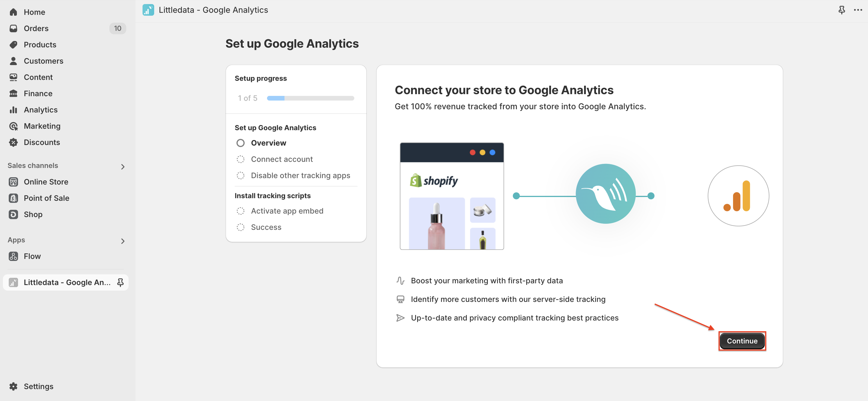Screen dimensions: 868x401
Task: Open the three-dot more actions menu
Action: click(x=858, y=10)
